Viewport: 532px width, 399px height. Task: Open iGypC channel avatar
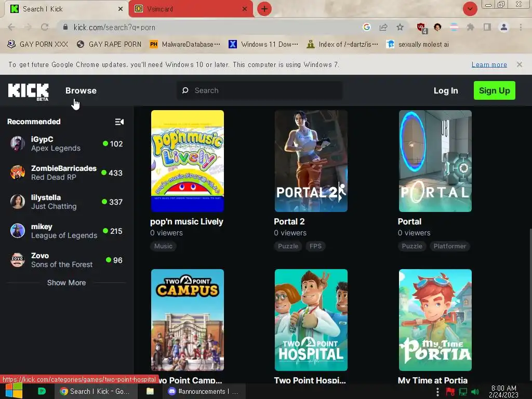[17, 143]
